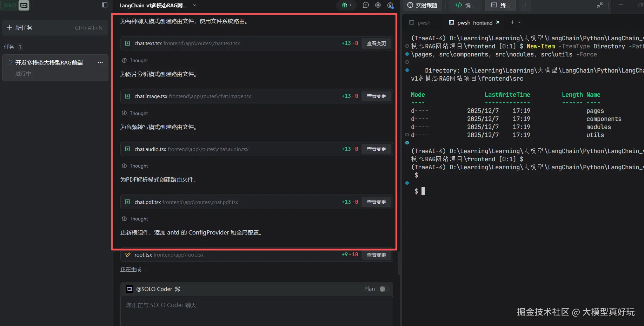Open the user account avatar

pyautogui.click(x=390, y=5)
